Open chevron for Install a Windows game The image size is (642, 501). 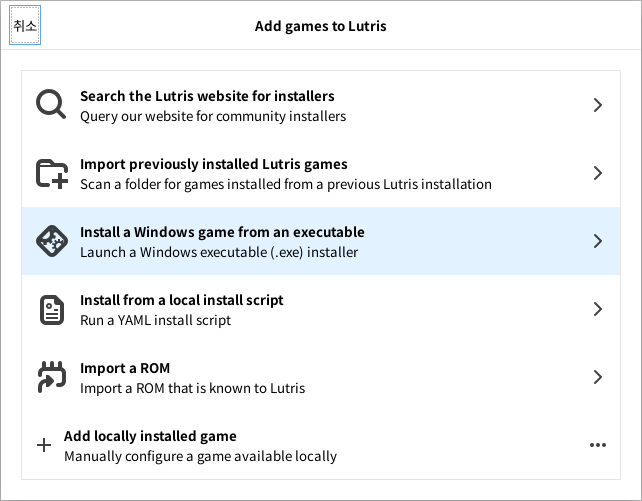(598, 241)
